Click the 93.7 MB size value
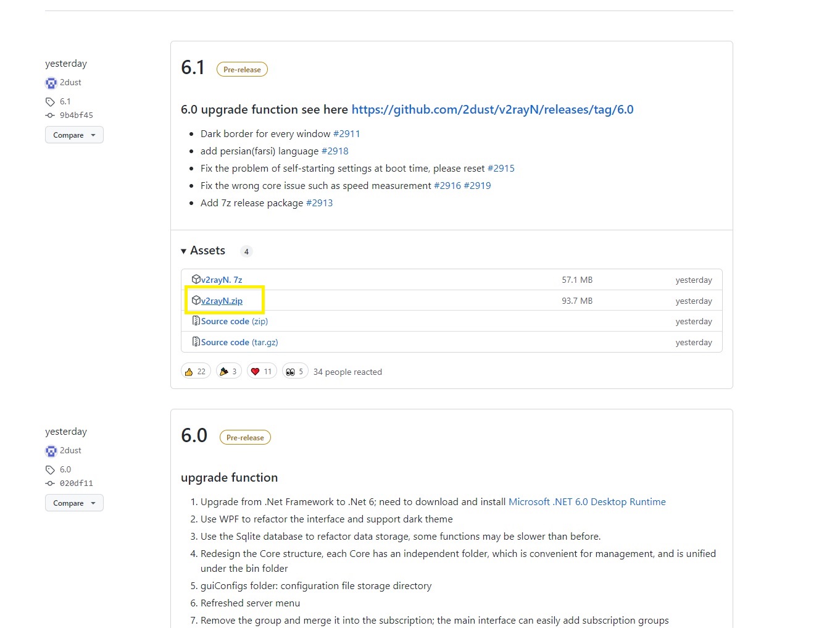 pyautogui.click(x=577, y=301)
